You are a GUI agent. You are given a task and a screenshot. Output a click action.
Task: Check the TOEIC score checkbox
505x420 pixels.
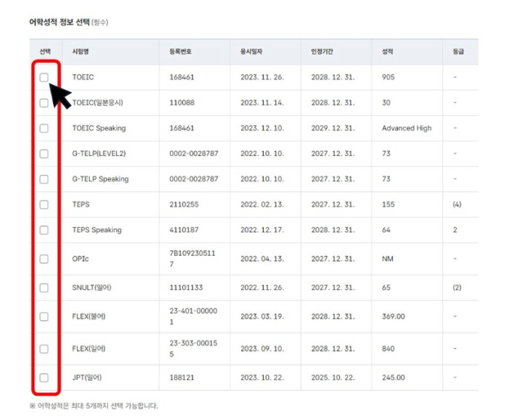pos(44,78)
